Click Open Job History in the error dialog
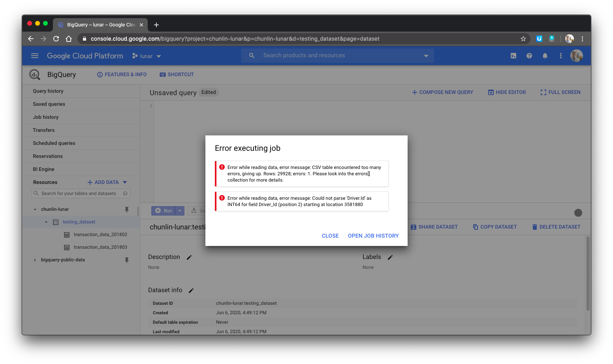 373,236
